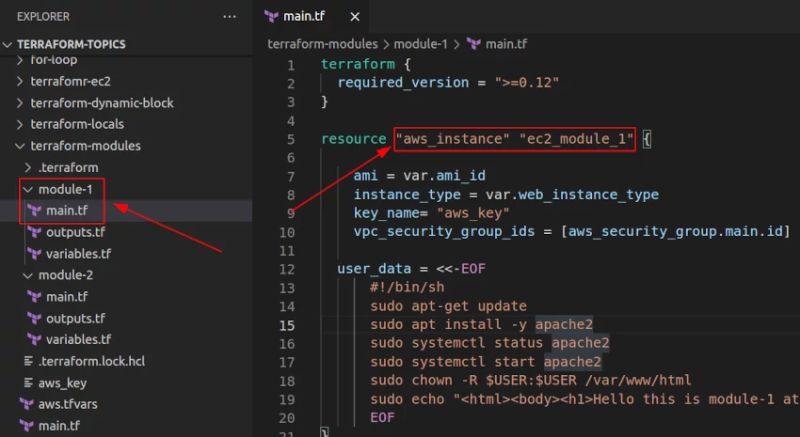Click Terraform icon in the breadcrumb
This screenshot has width=800, height=437.
(473, 44)
